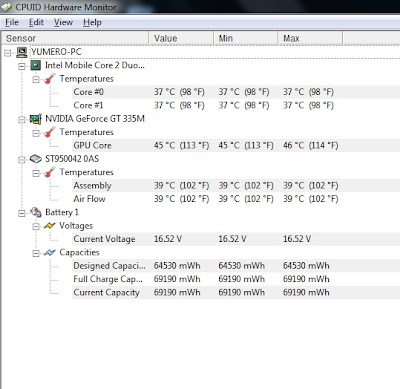
Task: Open the Edit menu
Action: click(36, 22)
